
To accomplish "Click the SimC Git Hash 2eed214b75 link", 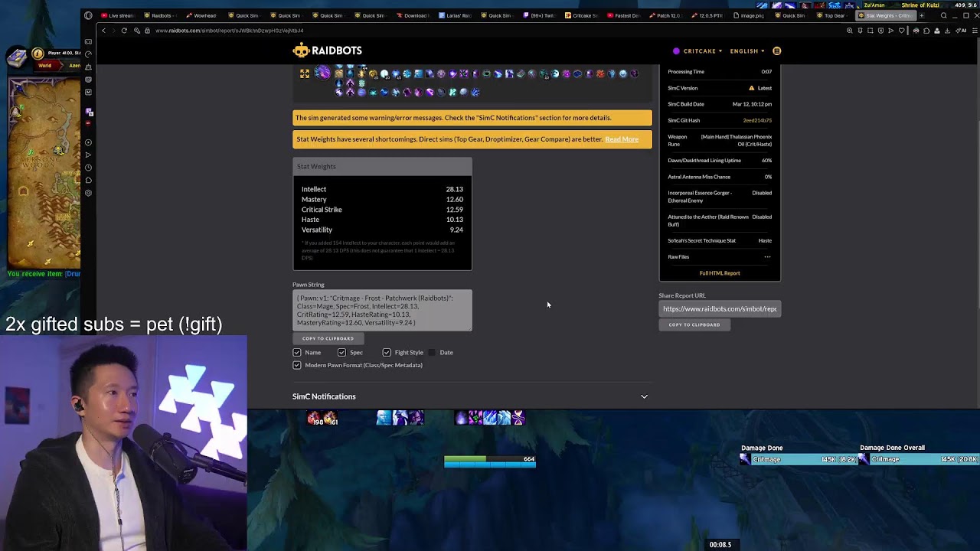I will coord(757,120).
